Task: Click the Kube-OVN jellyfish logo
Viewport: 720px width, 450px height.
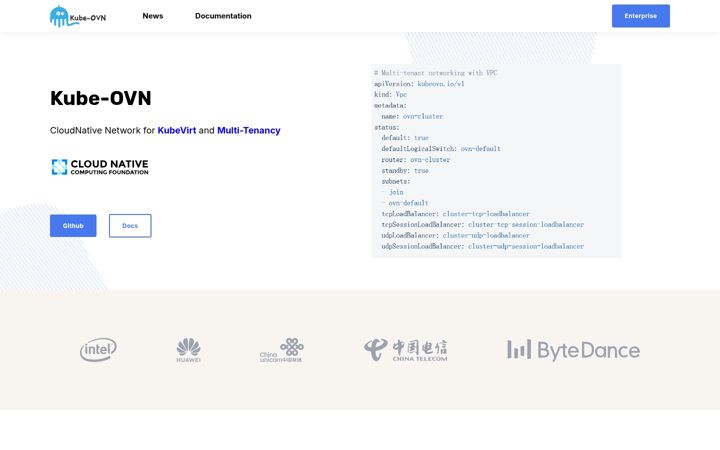Action: click(x=78, y=17)
